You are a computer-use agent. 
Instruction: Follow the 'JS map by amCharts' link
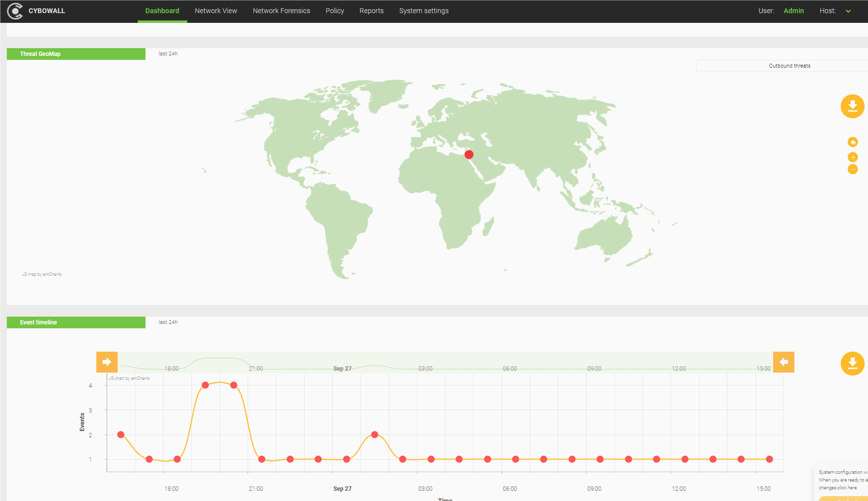41,274
